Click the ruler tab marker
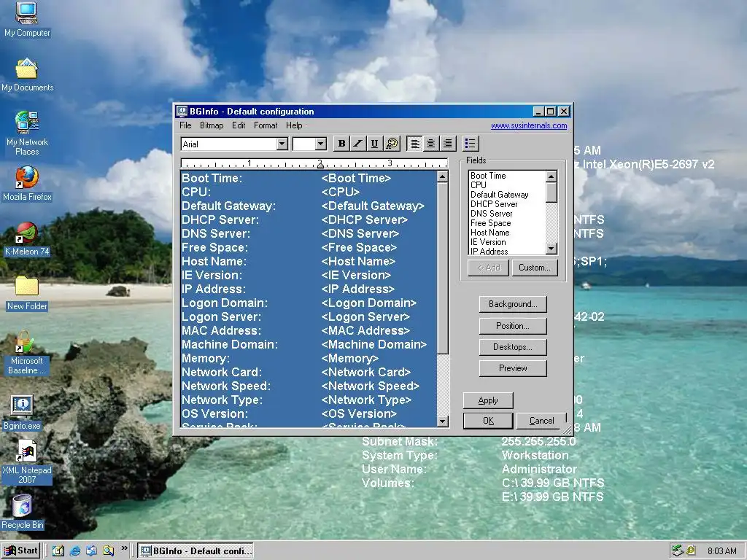 pos(320,165)
